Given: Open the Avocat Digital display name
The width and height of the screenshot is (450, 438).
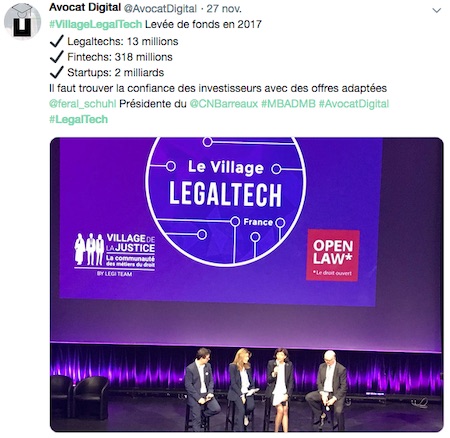Looking at the screenshot, I should point(85,8).
